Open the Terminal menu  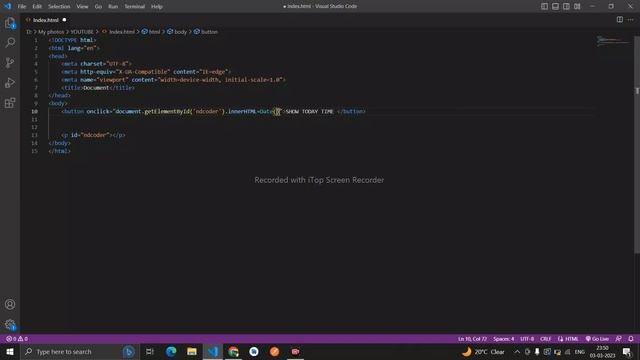pyautogui.click(x=135, y=7)
